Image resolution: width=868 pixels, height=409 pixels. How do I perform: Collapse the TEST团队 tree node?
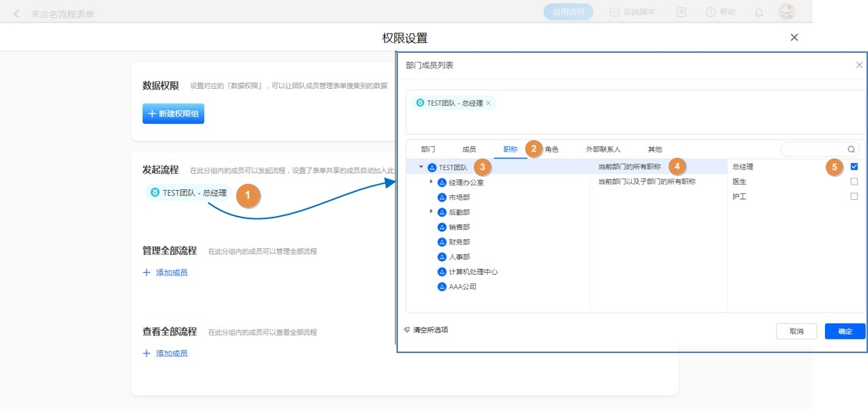point(421,167)
